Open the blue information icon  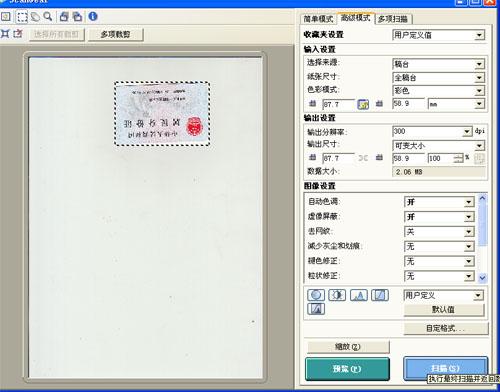point(93,16)
